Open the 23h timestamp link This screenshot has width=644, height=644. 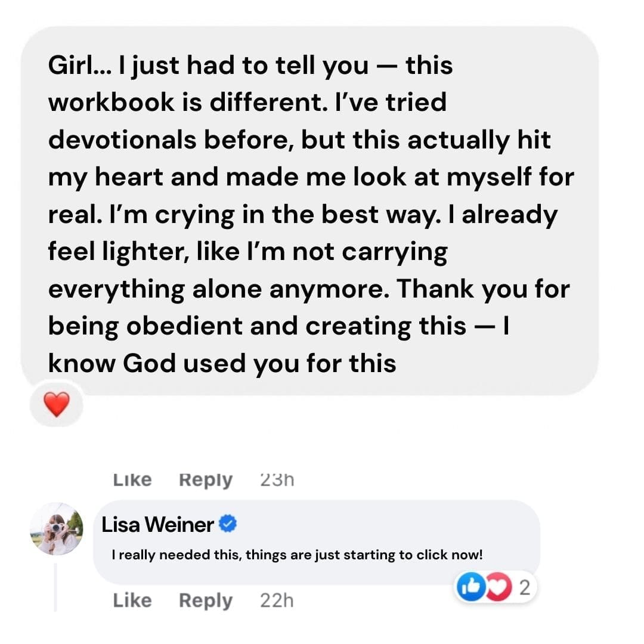click(277, 479)
